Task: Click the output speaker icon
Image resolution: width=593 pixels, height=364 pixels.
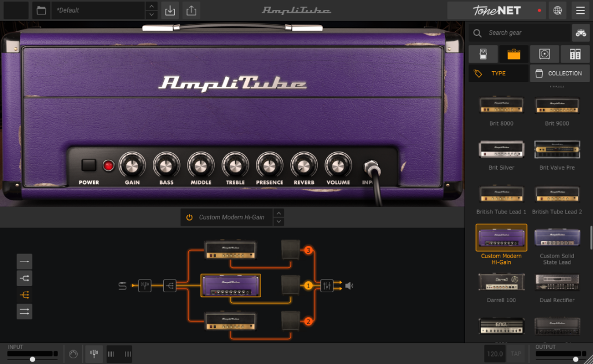Action: [349, 286]
